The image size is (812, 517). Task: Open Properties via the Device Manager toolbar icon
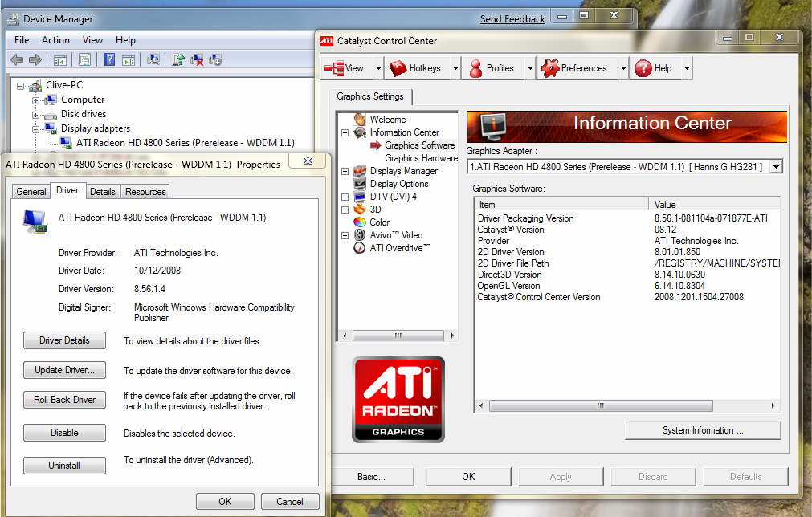pyautogui.click(x=84, y=60)
